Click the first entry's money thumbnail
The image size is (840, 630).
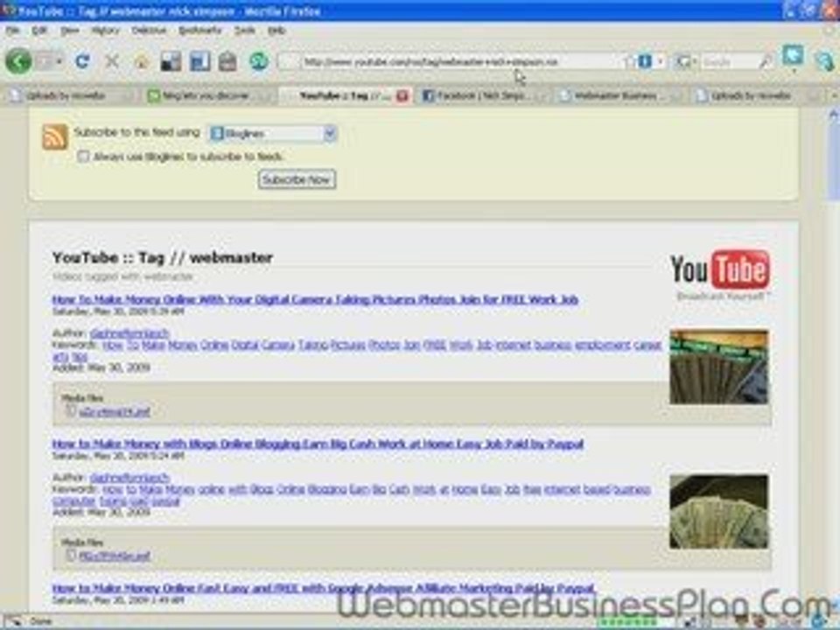click(719, 367)
